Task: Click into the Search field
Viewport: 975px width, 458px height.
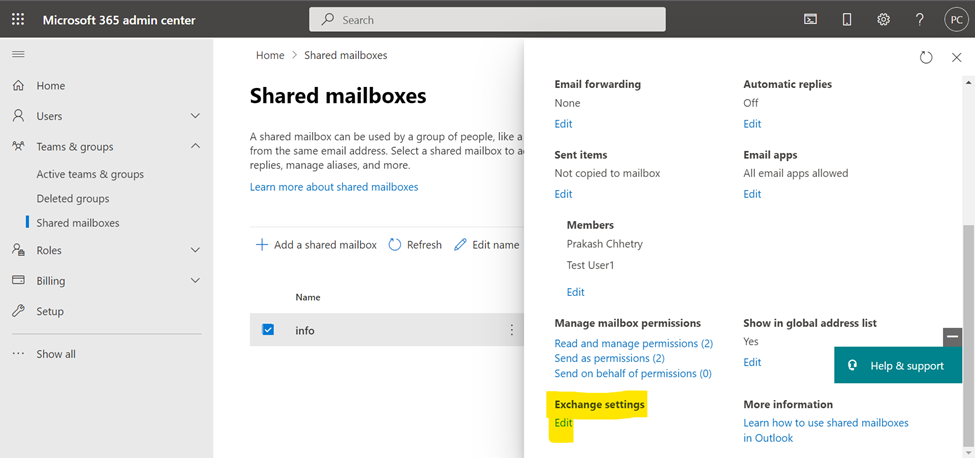Action: [488, 19]
